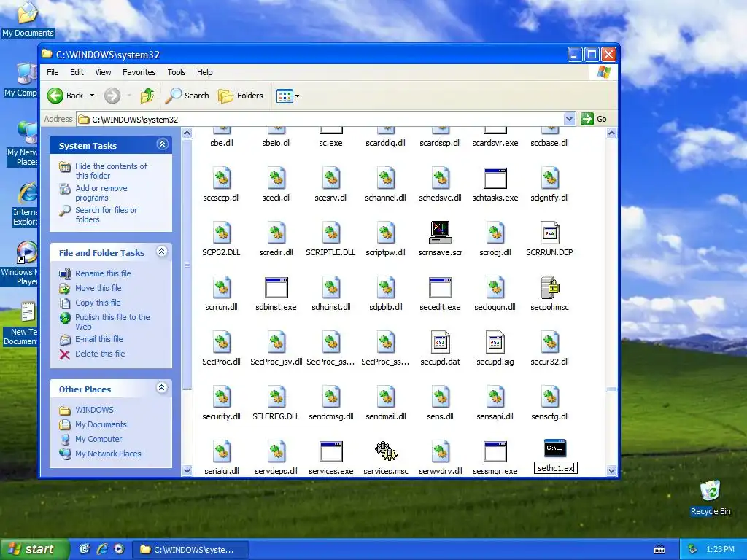Select the secedit.exe file icon
Viewport: 747px width, 560px height.
(x=440, y=288)
